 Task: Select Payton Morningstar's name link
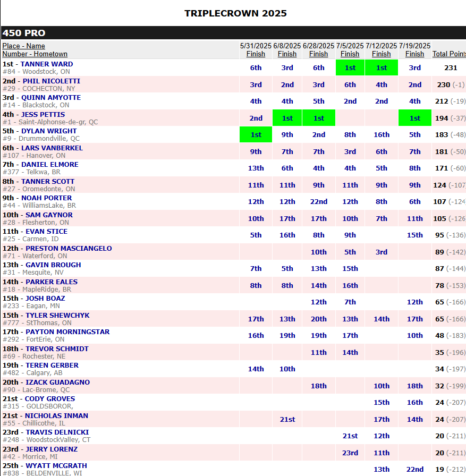pos(67,332)
